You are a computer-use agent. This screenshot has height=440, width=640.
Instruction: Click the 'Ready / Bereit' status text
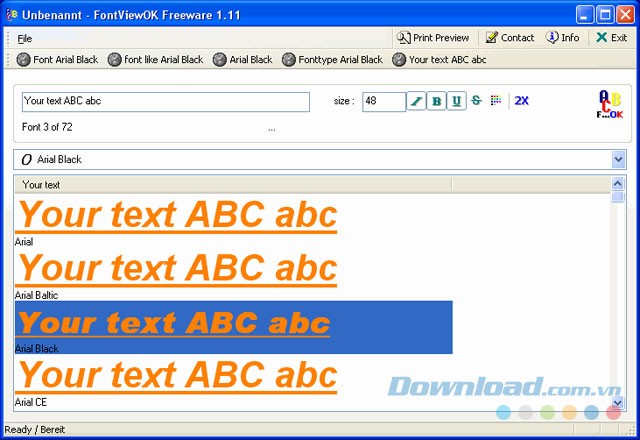pyautogui.click(x=35, y=429)
